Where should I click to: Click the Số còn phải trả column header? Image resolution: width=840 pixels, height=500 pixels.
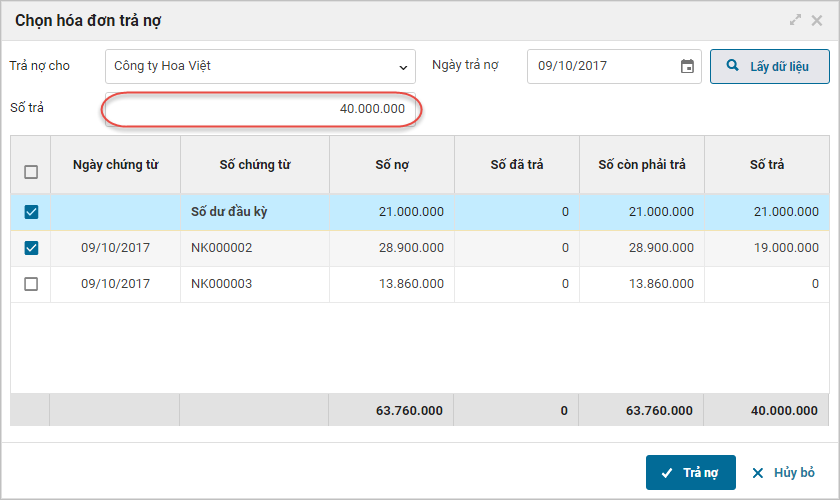tap(642, 165)
